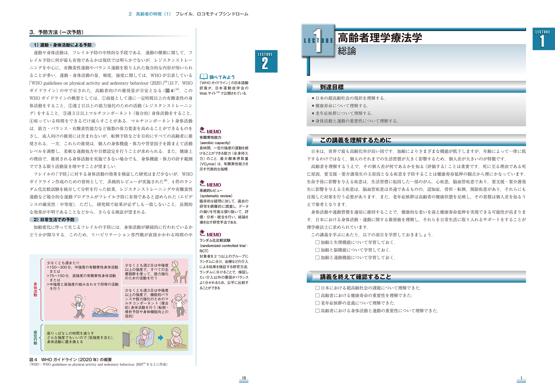Check 老年症候群の意義について理解できた

click(x=317, y=303)
